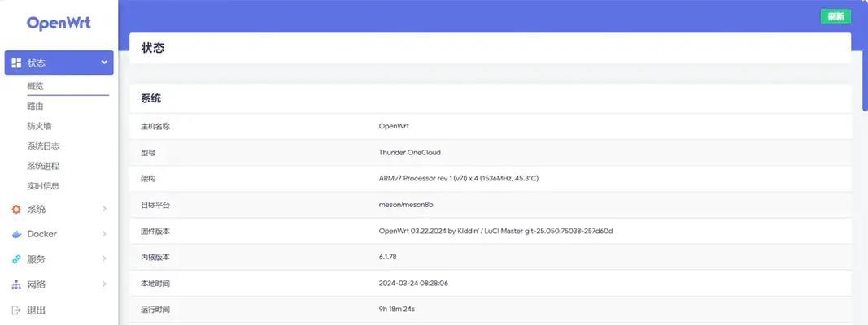This screenshot has height=325, width=868.
Task: Select the 服务 sidebar menu label
Action: [x=37, y=259]
